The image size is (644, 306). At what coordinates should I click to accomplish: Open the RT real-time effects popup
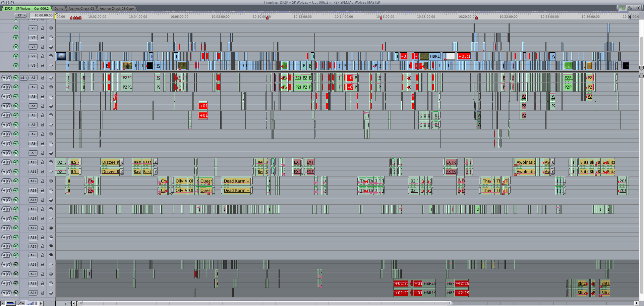(x=20, y=15)
